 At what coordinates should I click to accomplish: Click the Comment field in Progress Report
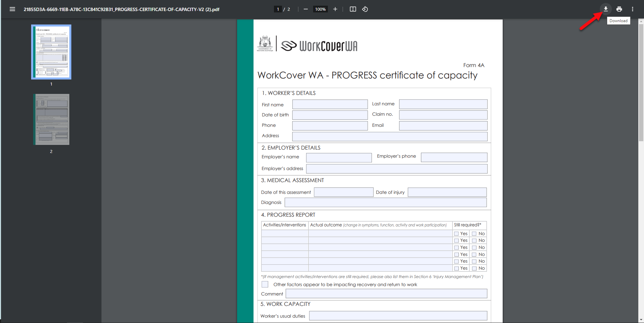[x=386, y=293]
